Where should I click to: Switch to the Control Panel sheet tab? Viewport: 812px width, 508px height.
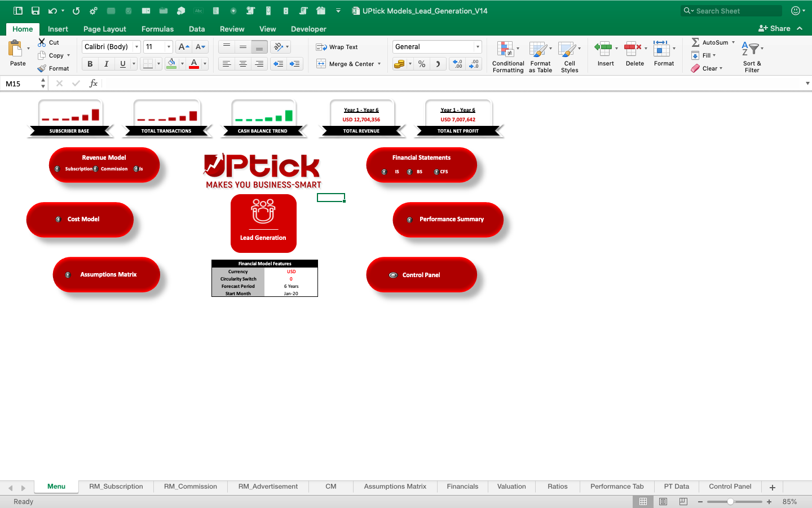point(730,487)
